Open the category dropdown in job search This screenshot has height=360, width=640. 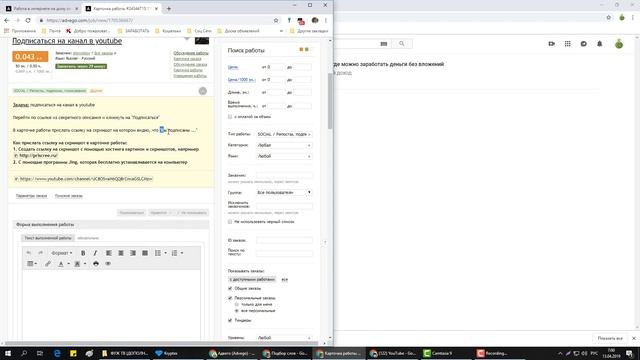pos(284,145)
